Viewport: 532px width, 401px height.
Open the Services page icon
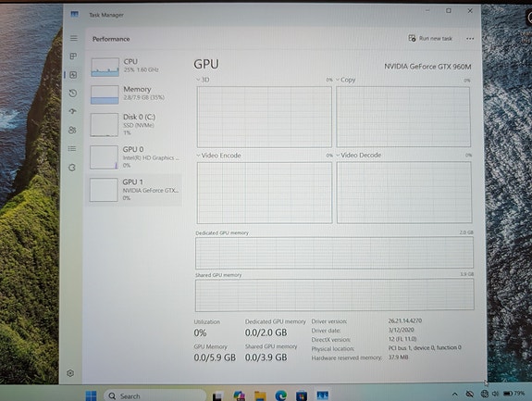[x=72, y=168]
